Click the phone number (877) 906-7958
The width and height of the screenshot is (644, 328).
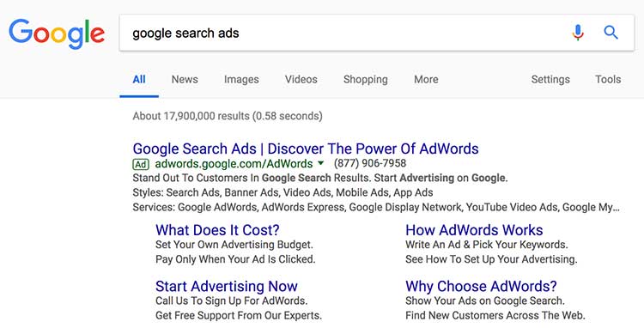[x=370, y=163]
